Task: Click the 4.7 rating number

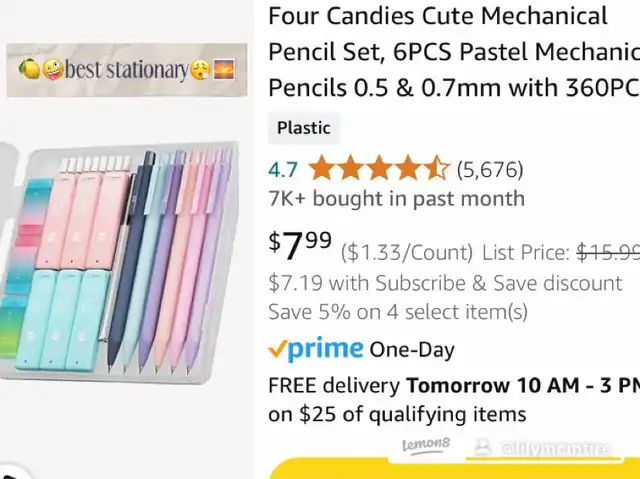Action: [283, 170]
